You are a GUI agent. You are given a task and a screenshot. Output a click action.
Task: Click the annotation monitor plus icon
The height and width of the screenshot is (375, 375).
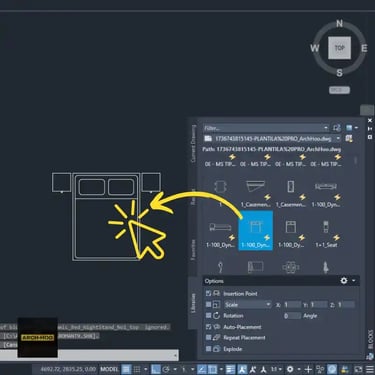pos(308,369)
